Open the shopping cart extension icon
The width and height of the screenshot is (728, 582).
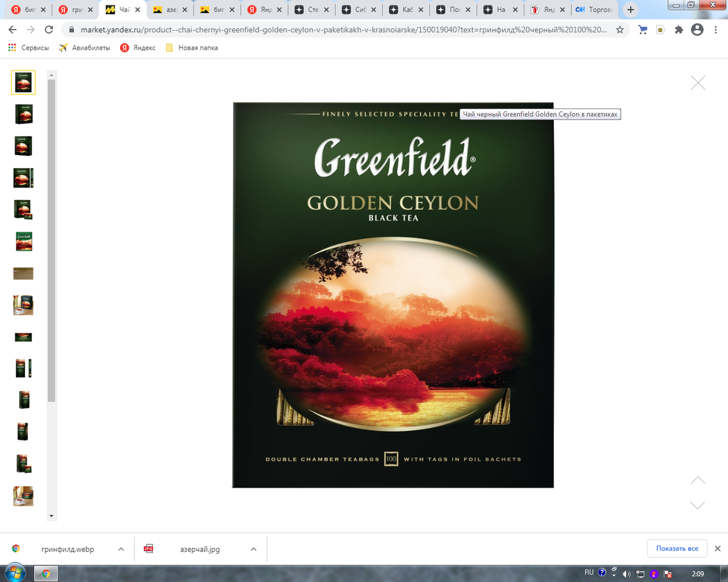point(642,30)
